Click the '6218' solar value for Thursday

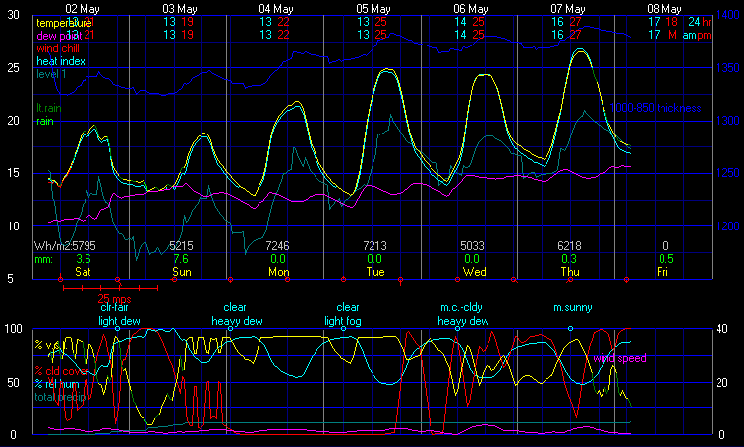pos(569,246)
